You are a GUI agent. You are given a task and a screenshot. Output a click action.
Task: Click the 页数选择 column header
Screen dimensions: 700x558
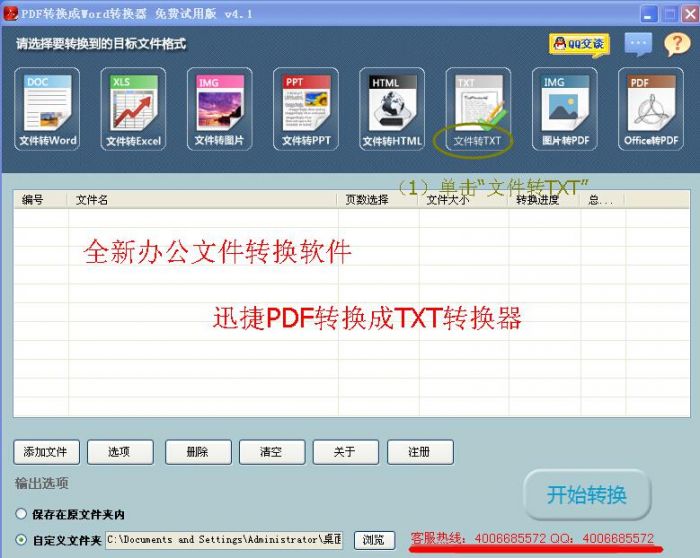[x=378, y=200]
